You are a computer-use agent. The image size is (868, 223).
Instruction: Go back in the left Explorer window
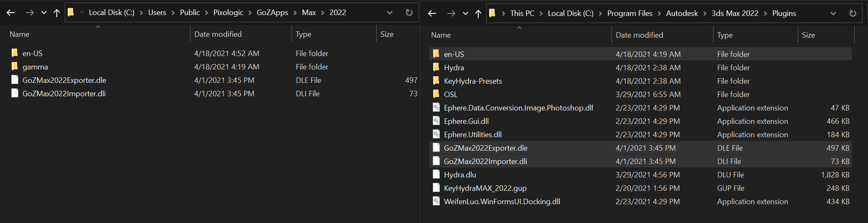pos(11,13)
